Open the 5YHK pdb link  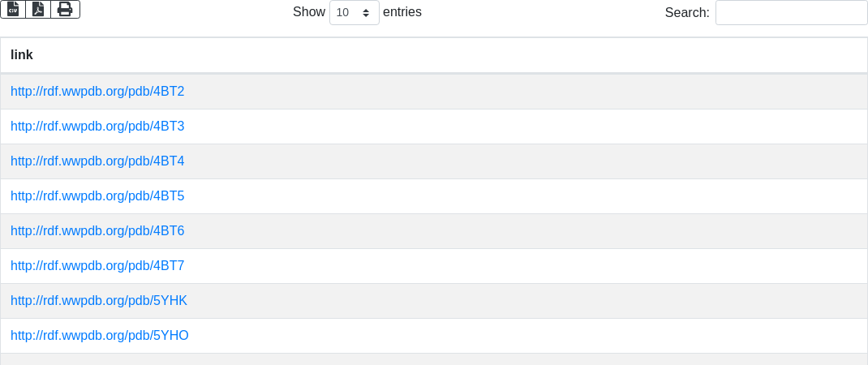pyautogui.click(x=99, y=301)
